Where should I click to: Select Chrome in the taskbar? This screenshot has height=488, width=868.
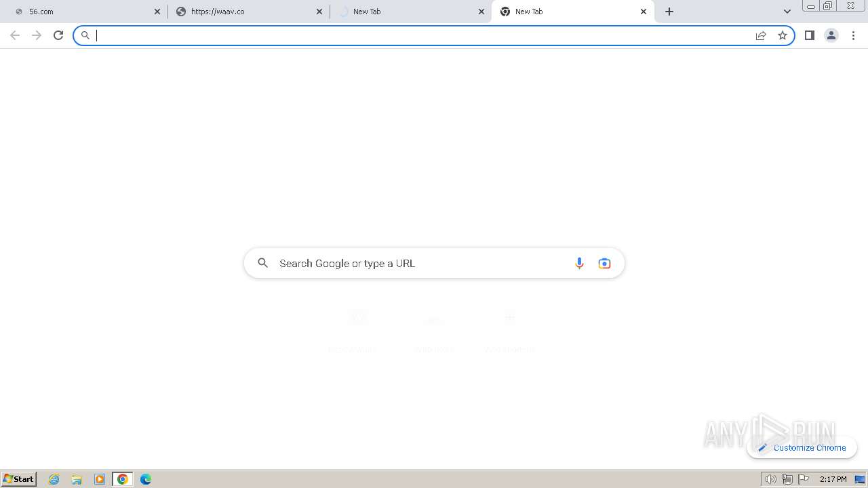pos(123,479)
